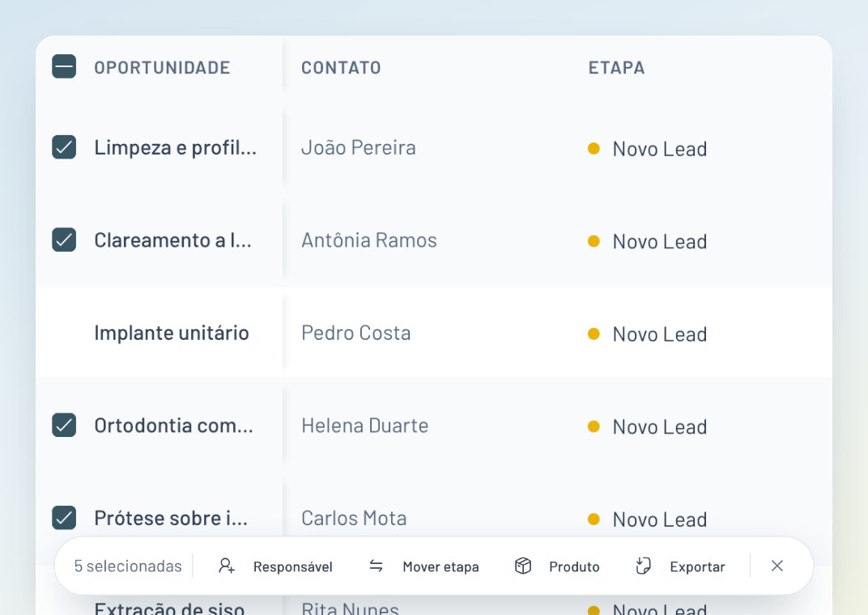
Task: Click Novo Lead stage for Antônia Ramos
Action: [647, 242]
